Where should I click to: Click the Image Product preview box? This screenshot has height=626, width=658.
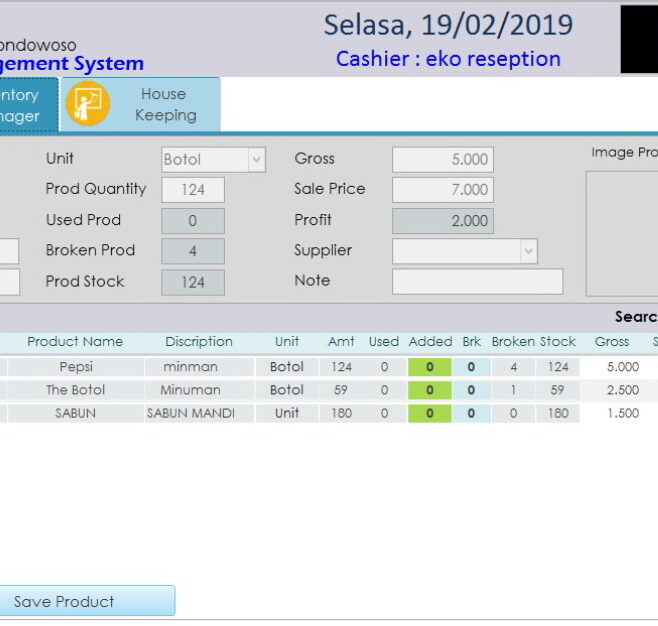point(622,233)
